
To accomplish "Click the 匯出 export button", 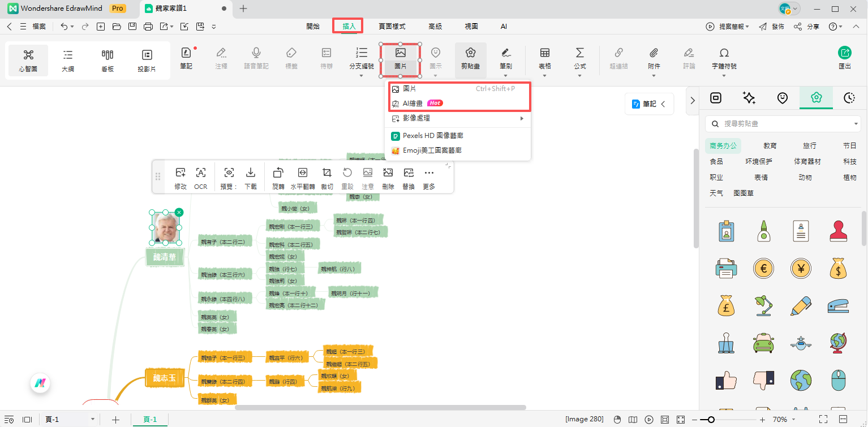I will point(844,59).
